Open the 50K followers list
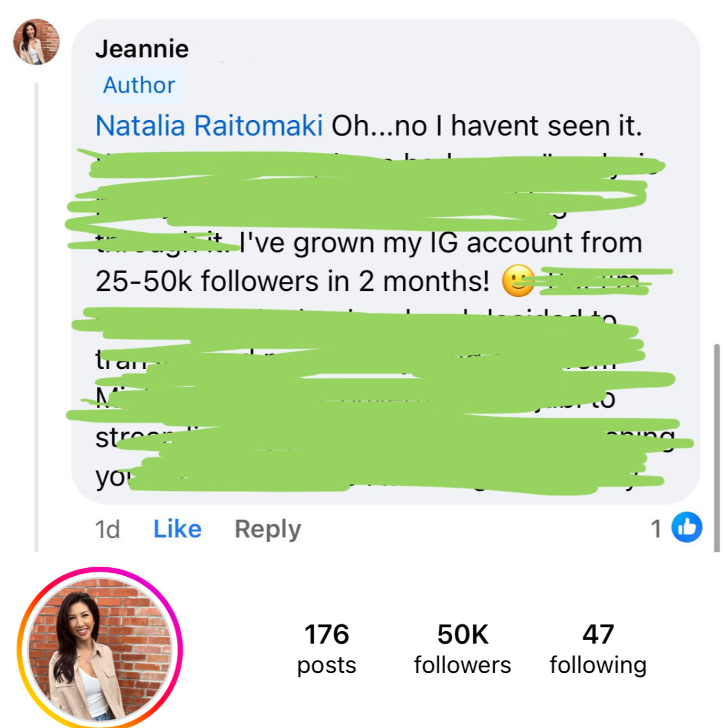 point(462,649)
